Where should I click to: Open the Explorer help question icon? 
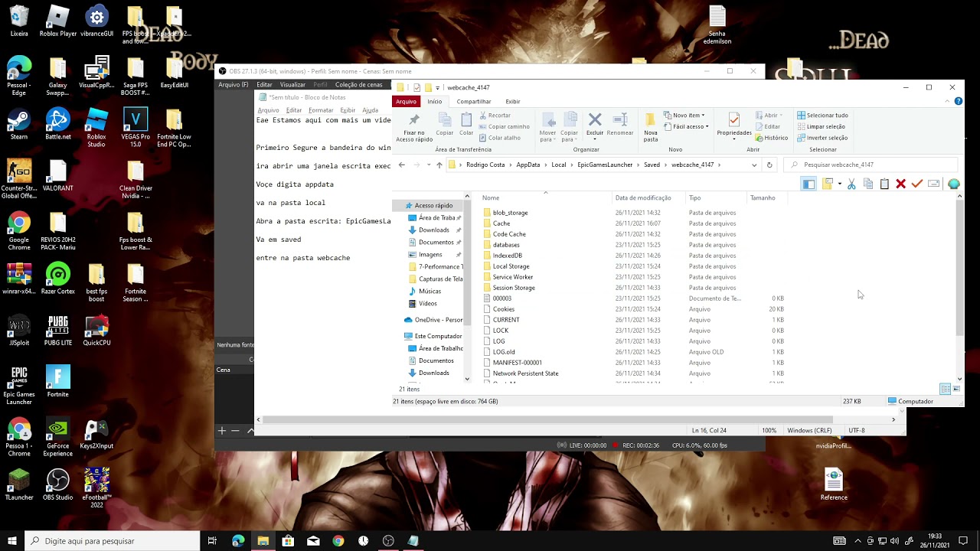point(959,102)
